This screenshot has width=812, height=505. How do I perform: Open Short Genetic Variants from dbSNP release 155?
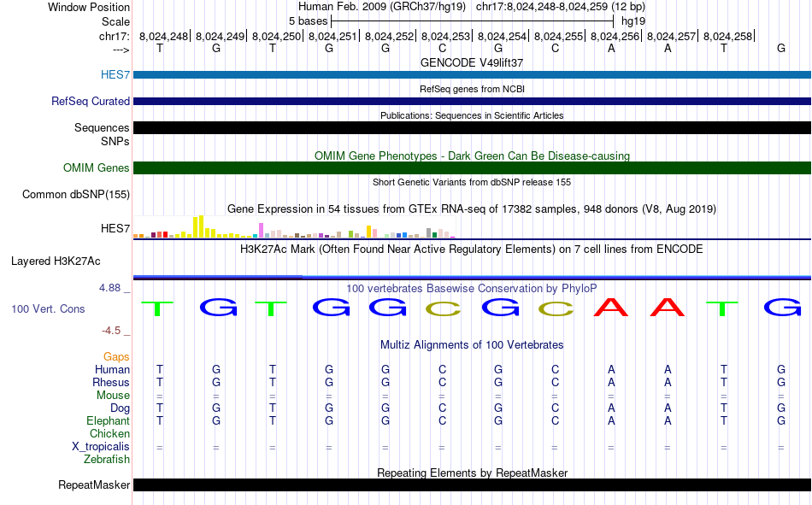[472, 182]
